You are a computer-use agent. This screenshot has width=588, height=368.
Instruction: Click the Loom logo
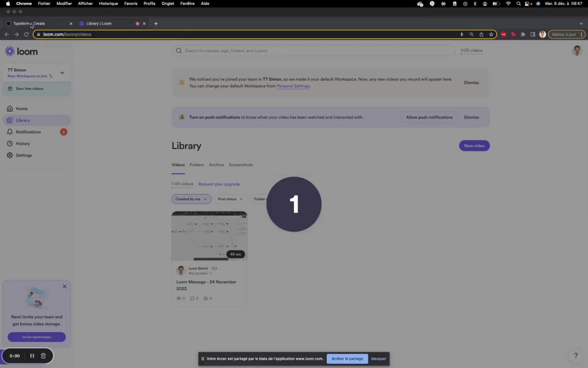point(21,52)
